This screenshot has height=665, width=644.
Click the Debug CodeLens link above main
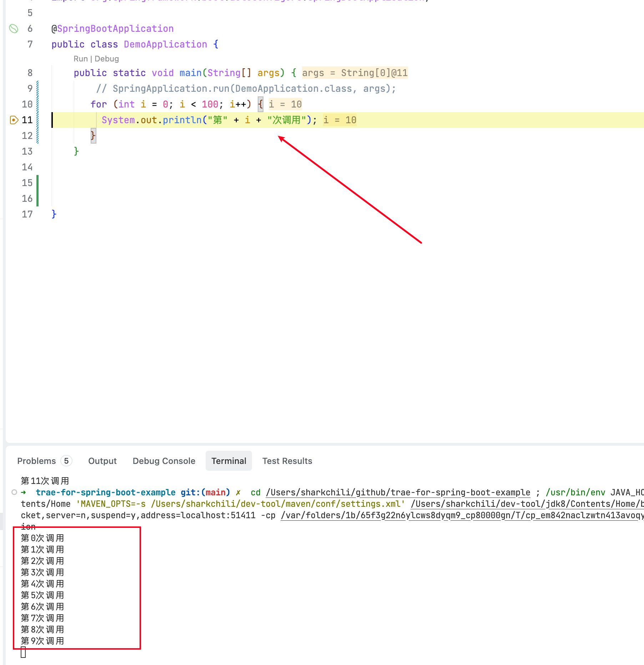click(x=107, y=59)
